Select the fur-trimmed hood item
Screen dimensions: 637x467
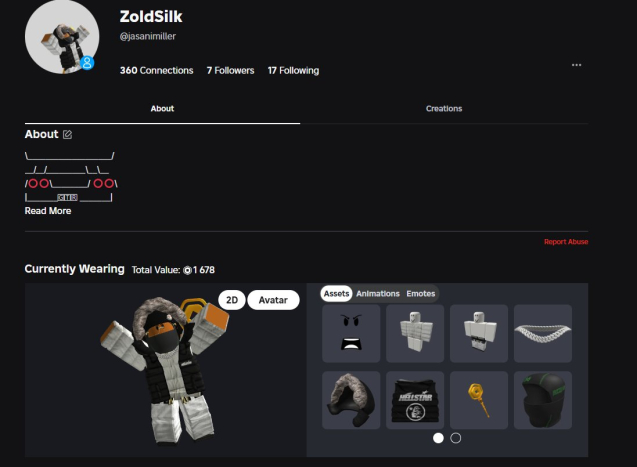point(351,400)
